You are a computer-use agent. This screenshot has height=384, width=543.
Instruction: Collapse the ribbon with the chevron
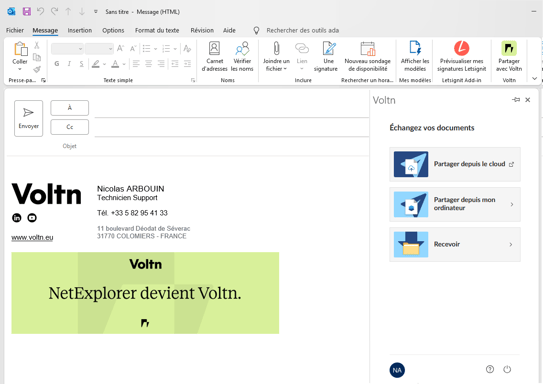[x=535, y=79]
